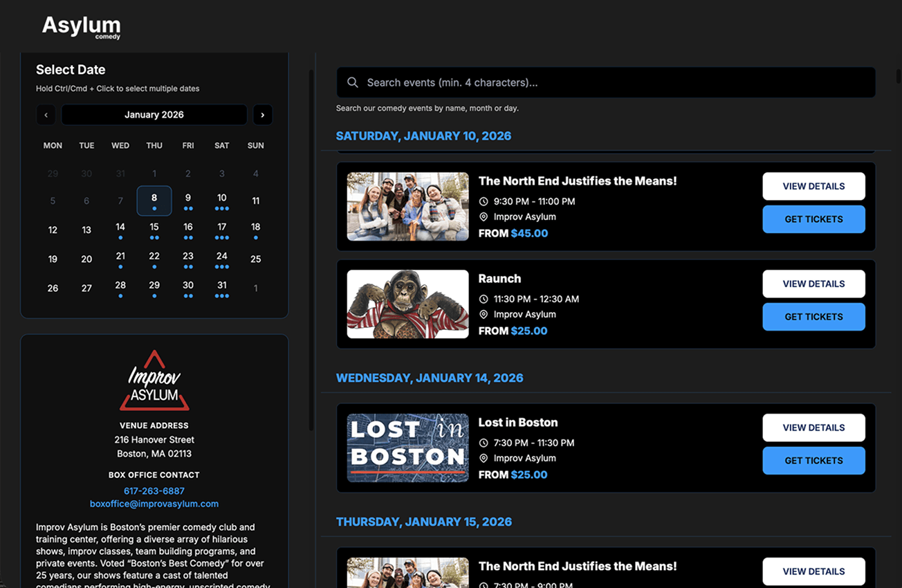Select January 22 on the calendar
The width and height of the screenshot is (902, 588).
154,259
